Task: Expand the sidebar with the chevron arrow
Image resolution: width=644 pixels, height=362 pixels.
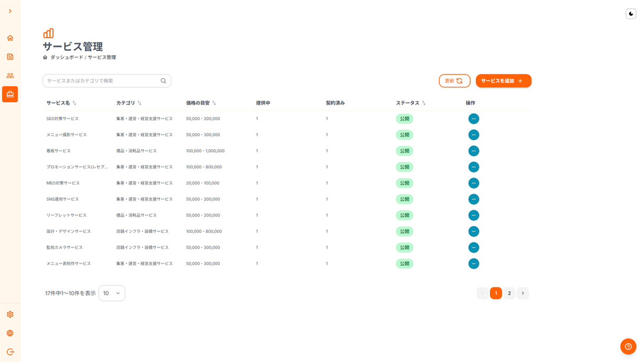Action: coord(10,11)
